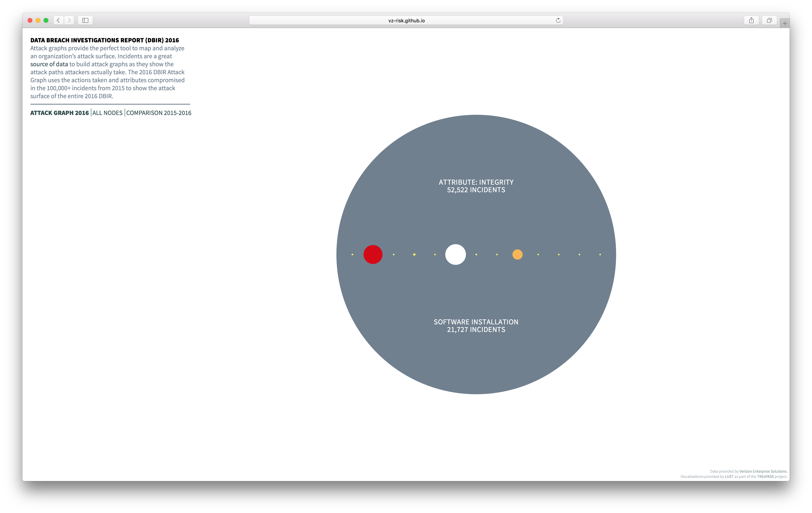Click 'SOFTWARE INSTALLATION' label text
Screen dimensions: 812x513
click(x=476, y=322)
